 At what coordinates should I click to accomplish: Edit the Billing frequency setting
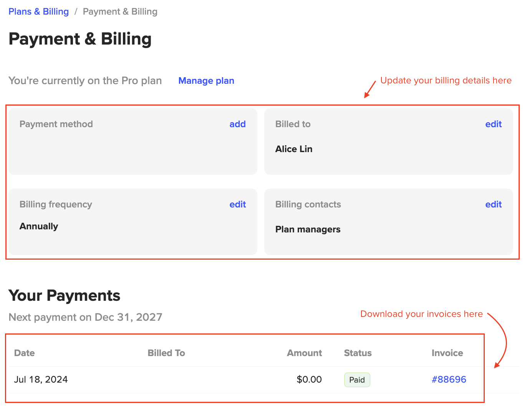click(x=237, y=204)
